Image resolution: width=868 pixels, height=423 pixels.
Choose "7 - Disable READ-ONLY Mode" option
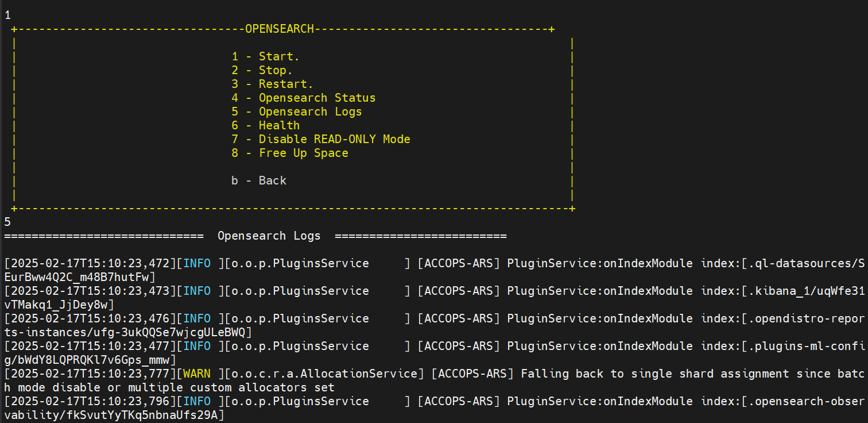click(320, 139)
